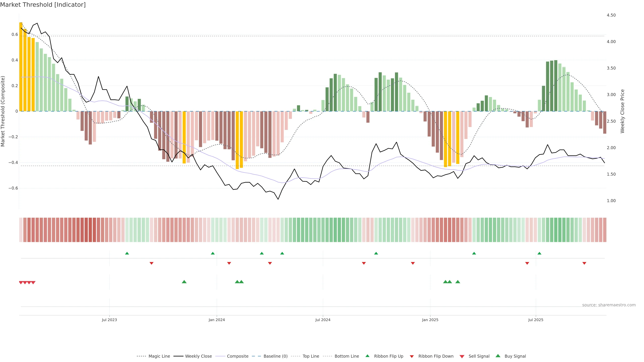Viewport: 644px width, 362px height.
Task: Open the source: sharemaestro.com text
Action: 609,305
